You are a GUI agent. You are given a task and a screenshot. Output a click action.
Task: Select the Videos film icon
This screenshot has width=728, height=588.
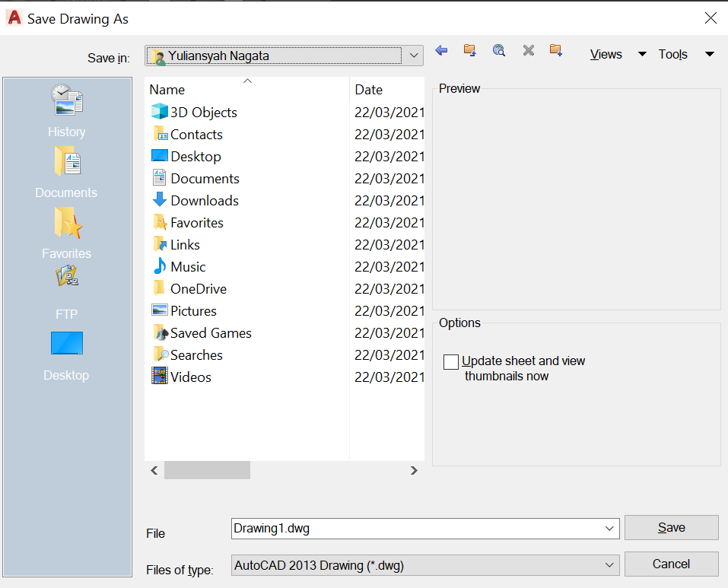coord(159,376)
